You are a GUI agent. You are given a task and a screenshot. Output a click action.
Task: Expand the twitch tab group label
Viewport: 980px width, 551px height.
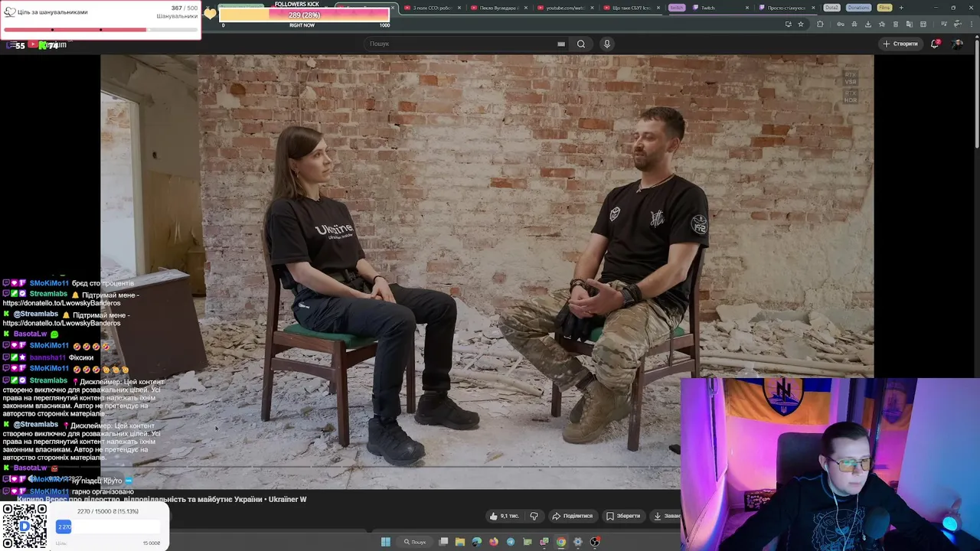point(677,8)
